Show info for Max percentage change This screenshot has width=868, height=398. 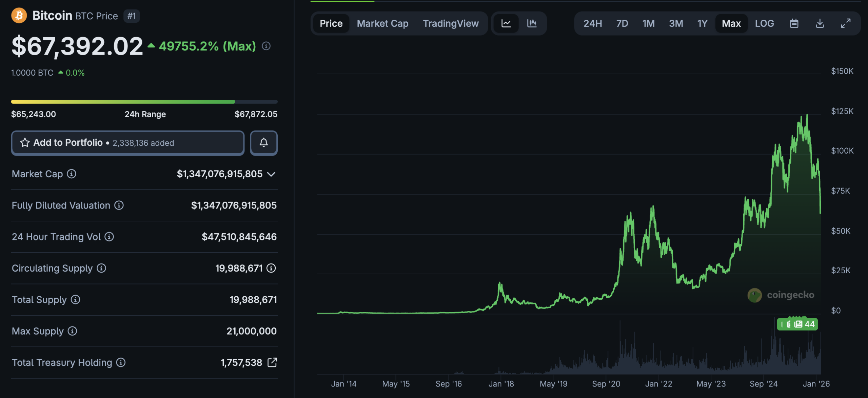pos(266,46)
